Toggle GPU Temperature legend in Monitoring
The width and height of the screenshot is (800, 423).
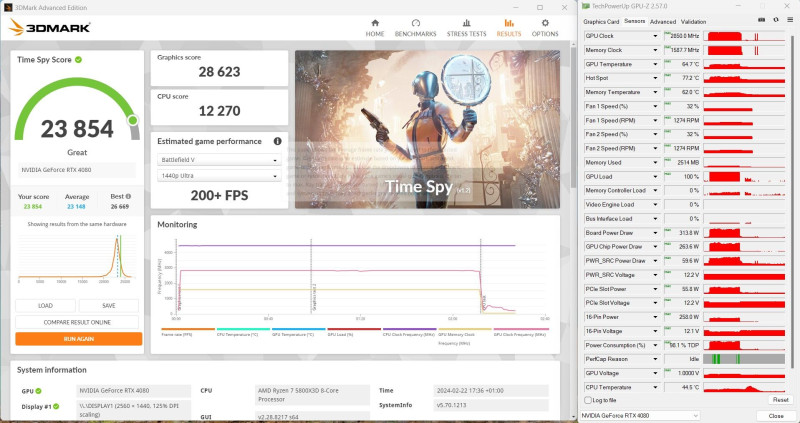click(x=298, y=332)
